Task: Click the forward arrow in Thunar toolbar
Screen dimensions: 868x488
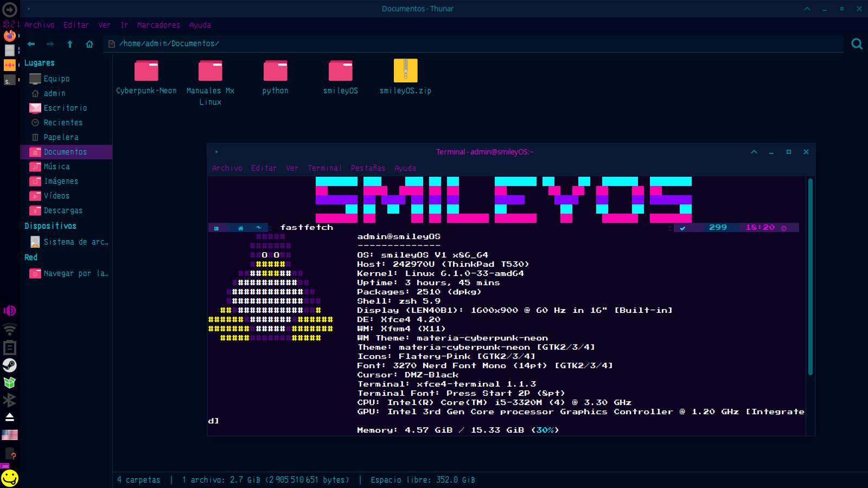Action: pyautogui.click(x=50, y=44)
